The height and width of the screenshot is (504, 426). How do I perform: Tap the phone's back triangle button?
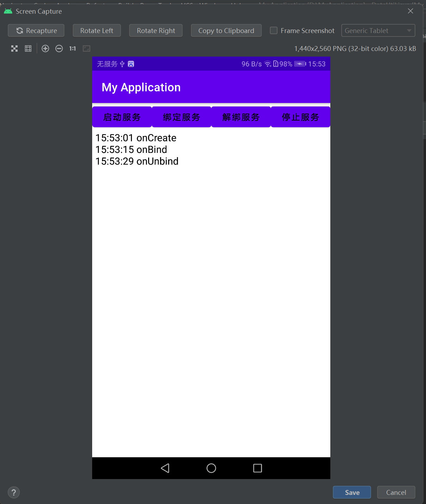pos(165,468)
